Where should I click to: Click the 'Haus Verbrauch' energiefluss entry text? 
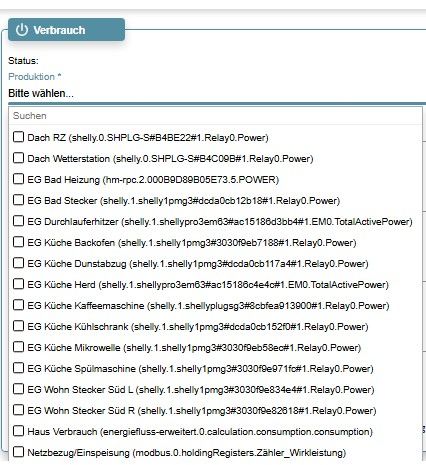[x=200, y=432]
